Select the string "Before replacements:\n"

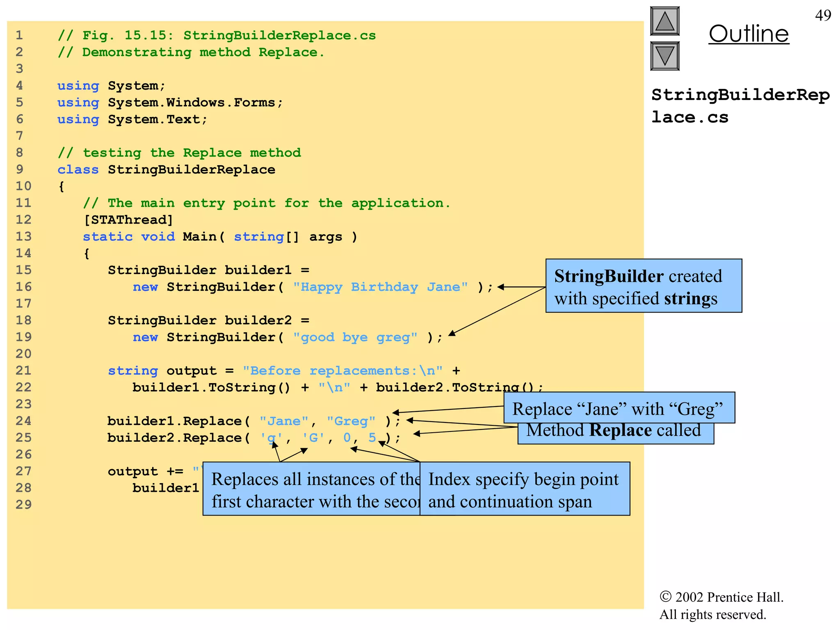click(x=343, y=371)
